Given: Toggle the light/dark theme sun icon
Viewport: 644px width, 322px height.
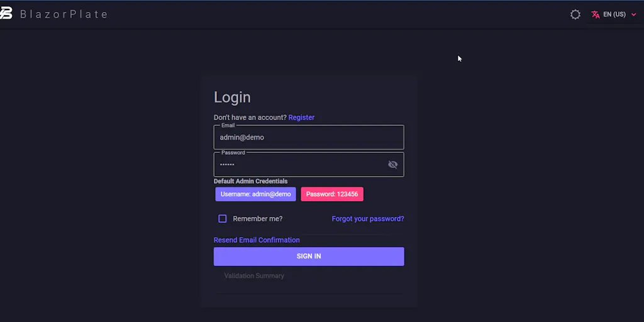Looking at the screenshot, I should pyautogui.click(x=575, y=14).
